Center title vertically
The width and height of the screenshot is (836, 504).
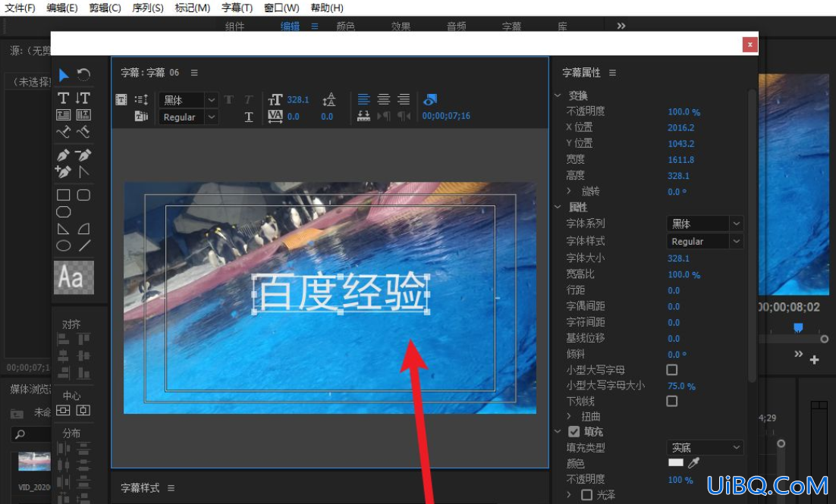click(x=63, y=410)
